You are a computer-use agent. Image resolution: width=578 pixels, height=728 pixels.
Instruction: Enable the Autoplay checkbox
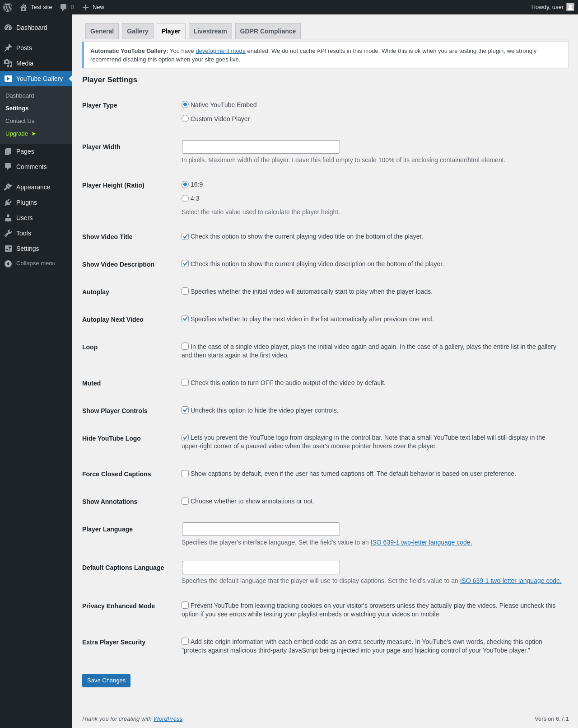(185, 291)
